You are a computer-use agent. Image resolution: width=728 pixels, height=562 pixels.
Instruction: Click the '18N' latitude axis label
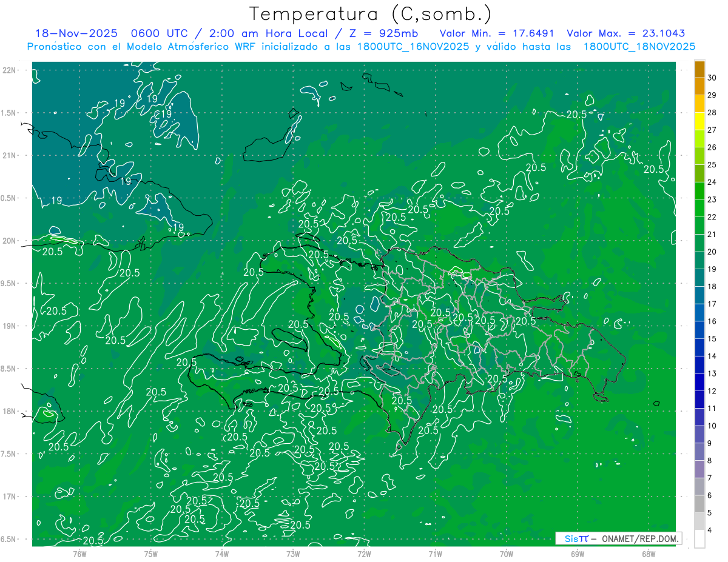tap(10, 411)
